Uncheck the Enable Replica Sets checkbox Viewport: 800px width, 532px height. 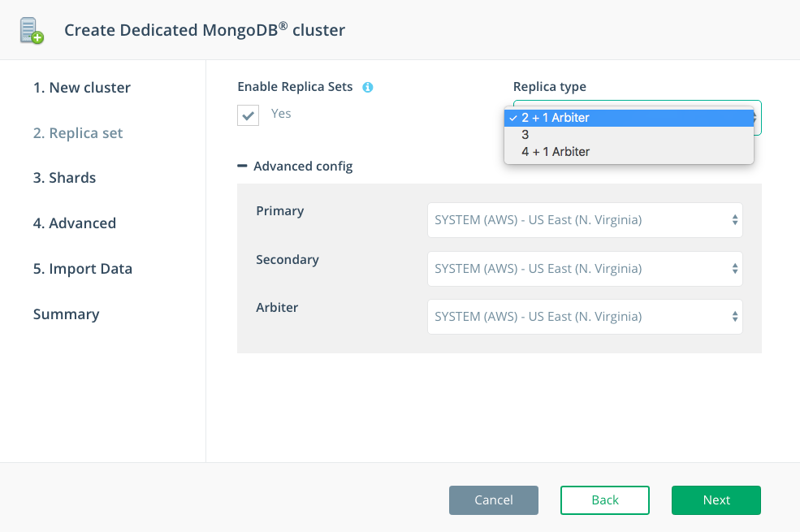click(x=248, y=115)
